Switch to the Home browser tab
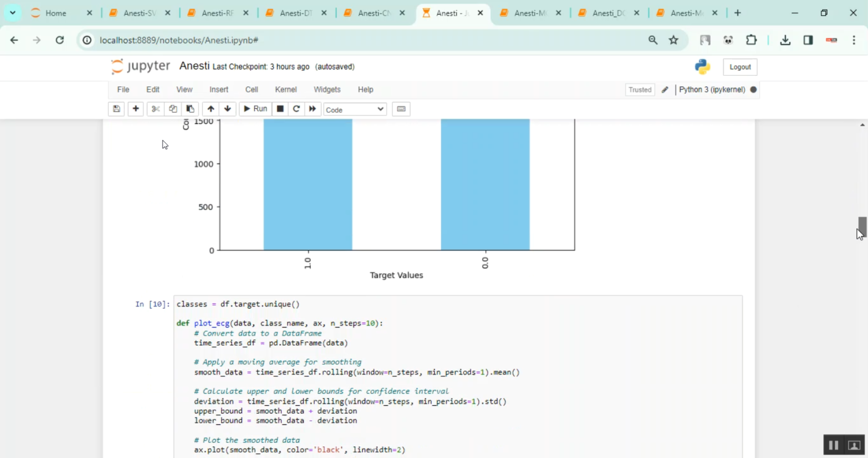 click(x=56, y=13)
